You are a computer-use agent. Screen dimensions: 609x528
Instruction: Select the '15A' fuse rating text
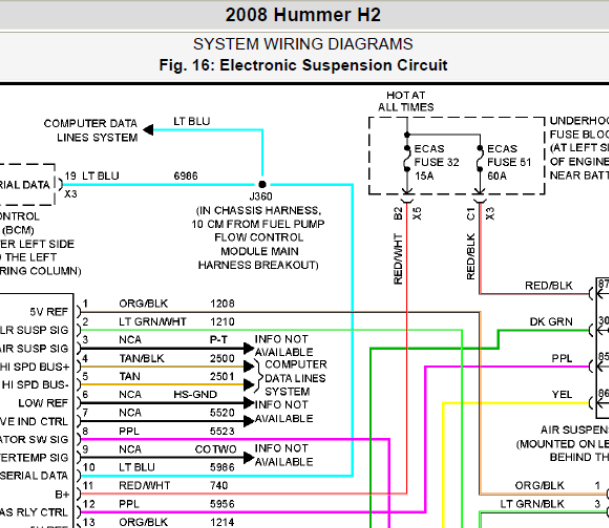424,176
